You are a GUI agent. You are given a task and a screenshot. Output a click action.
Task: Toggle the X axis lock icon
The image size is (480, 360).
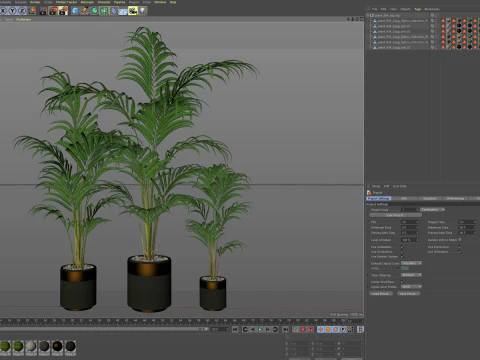(x=3, y=11)
